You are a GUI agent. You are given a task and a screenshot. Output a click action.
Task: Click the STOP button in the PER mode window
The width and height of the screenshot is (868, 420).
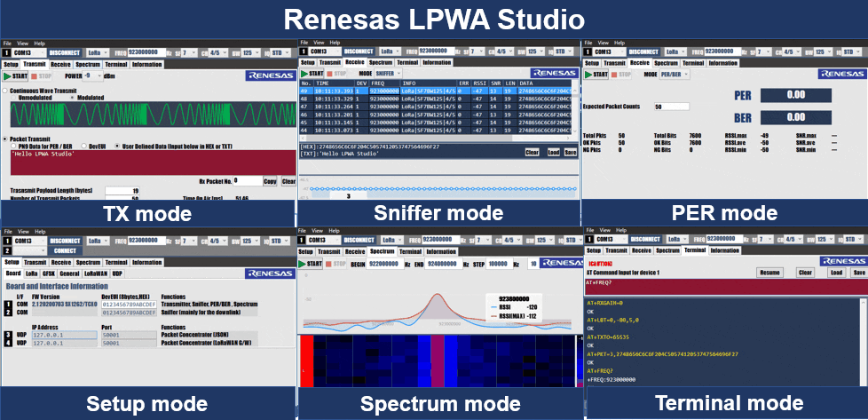[x=622, y=74]
